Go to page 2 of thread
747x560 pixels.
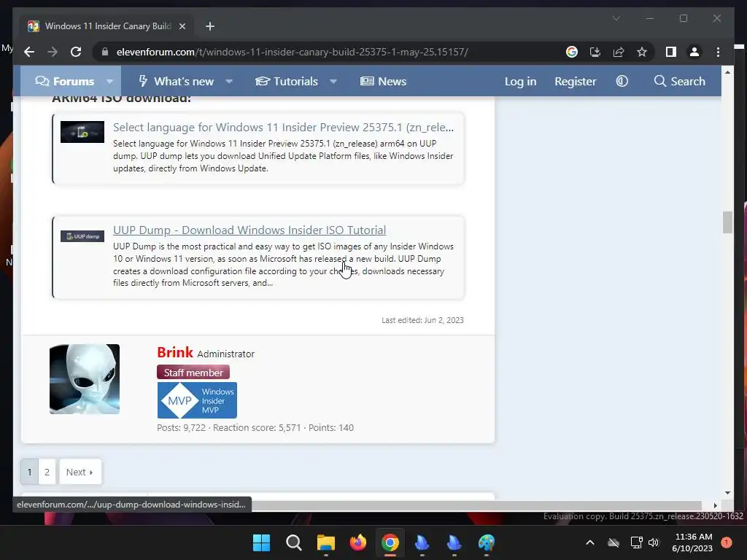(x=47, y=472)
